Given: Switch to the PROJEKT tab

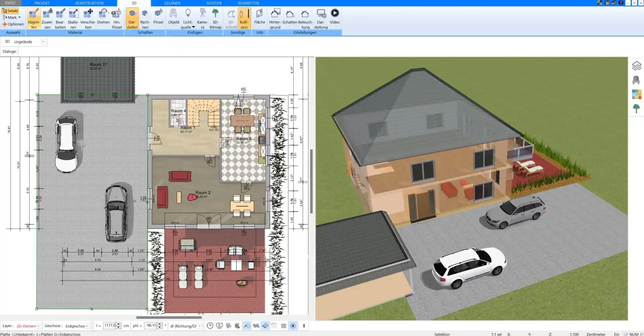Looking at the screenshot, I should 42,3.
